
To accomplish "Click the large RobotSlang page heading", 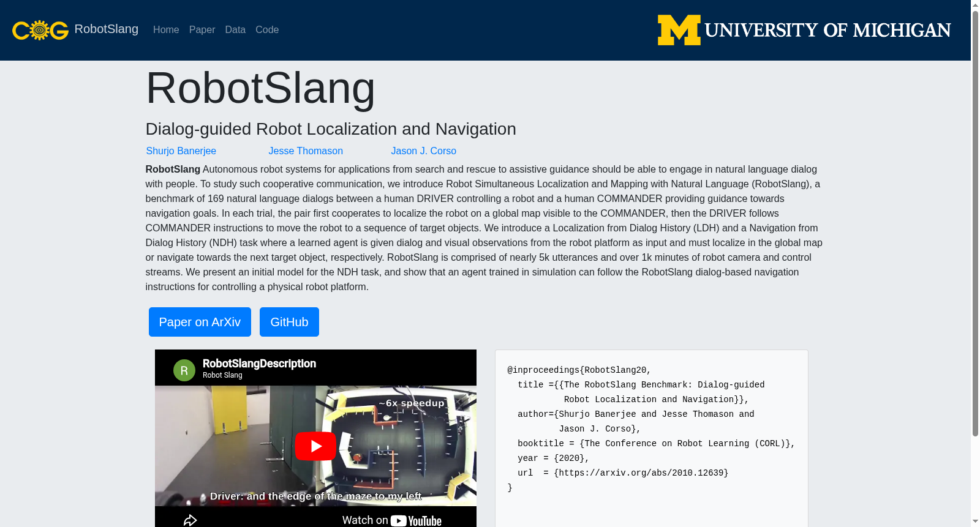I will 260,88.
